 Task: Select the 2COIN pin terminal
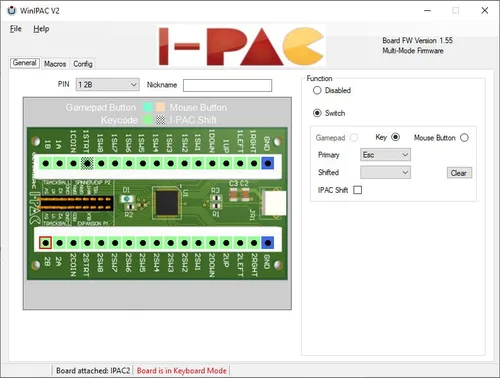coord(73,243)
